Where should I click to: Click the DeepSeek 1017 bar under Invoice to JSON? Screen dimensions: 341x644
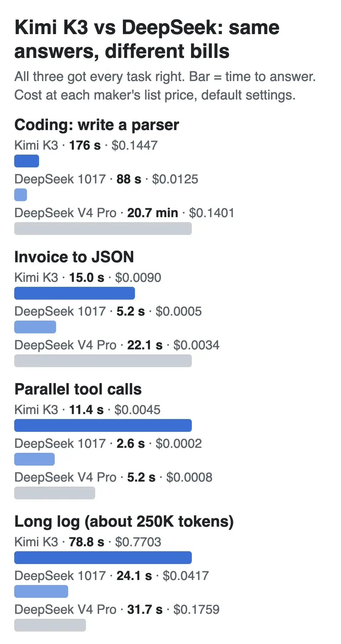(x=35, y=327)
